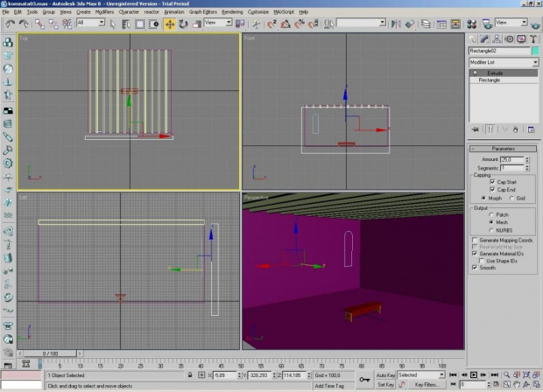This screenshot has height=392, width=543.
Task: Open the Layer Manager icon
Action: click(x=426, y=24)
